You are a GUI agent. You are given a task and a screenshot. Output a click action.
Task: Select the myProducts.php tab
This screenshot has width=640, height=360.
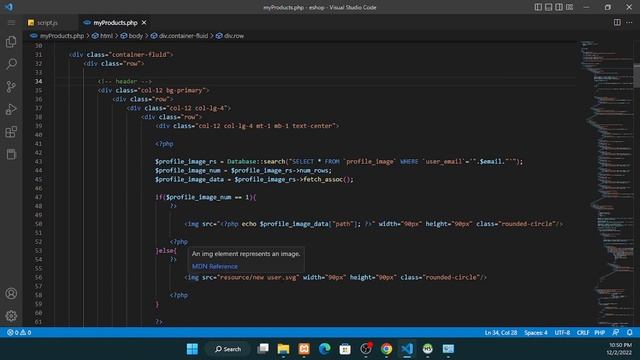(115, 23)
